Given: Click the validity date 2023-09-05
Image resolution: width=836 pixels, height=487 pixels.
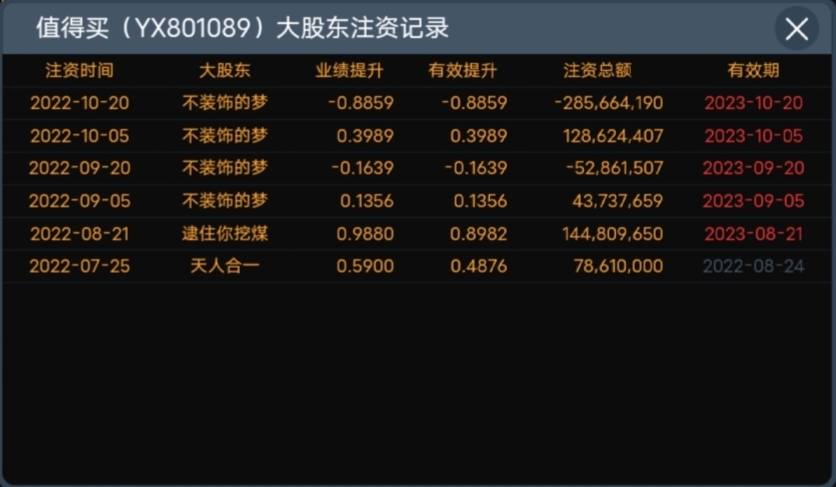Looking at the screenshot, I should pos(753,201).
